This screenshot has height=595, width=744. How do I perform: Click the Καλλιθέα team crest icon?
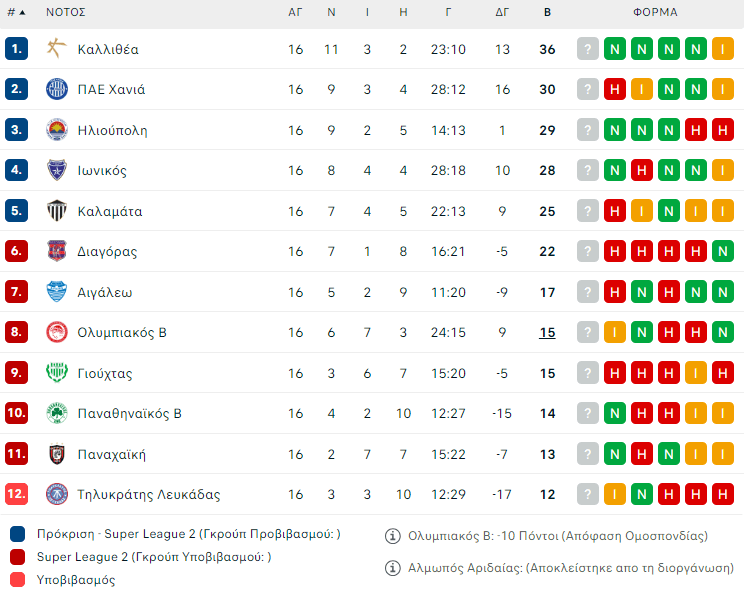pos(56,49)
